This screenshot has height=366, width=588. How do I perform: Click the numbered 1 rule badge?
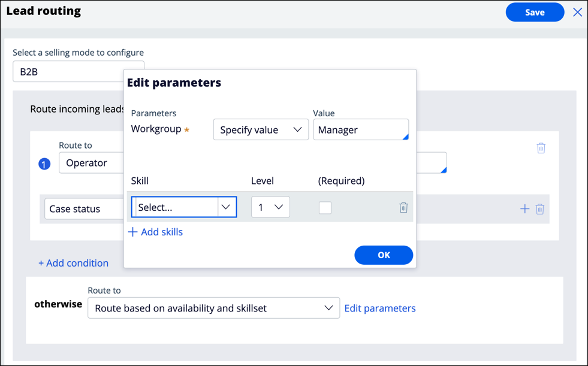click(44, 164)
